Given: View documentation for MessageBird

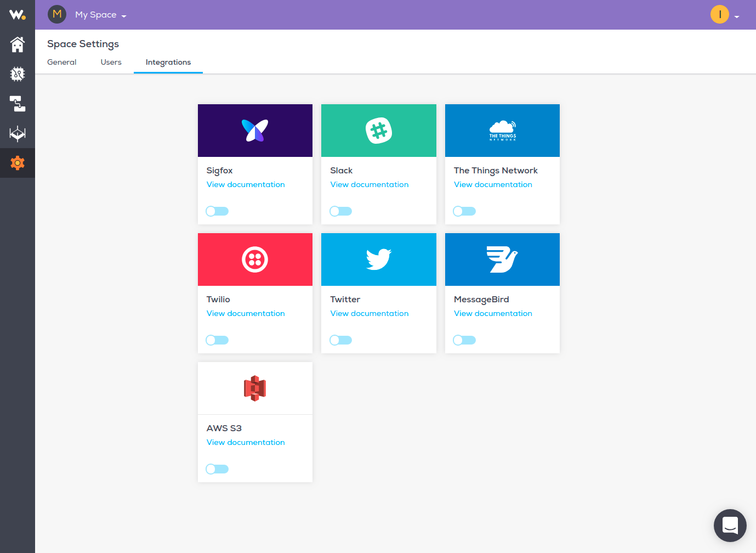Looking at the screenshot, I should [493, 313].
